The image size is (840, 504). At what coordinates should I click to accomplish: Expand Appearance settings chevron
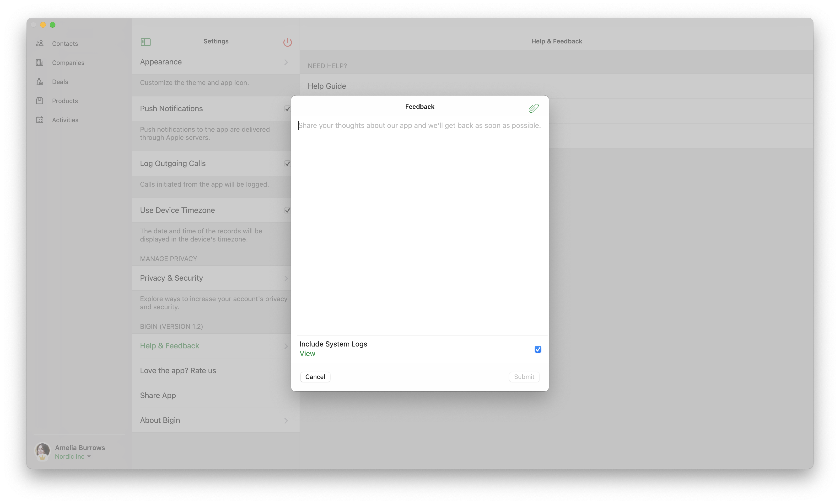tap(286, 62)
